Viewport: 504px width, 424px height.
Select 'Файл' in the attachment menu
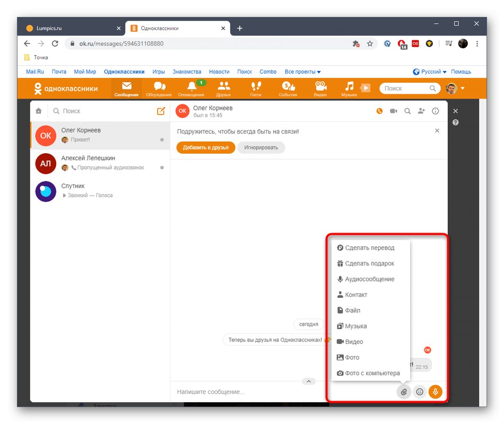(x=370, y=310)
